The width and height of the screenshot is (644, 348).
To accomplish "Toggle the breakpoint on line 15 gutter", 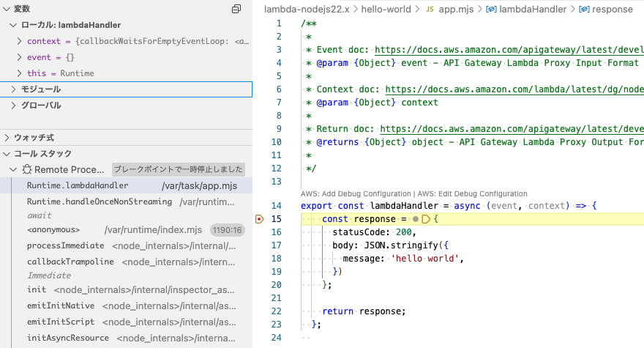I will (259, 219).
